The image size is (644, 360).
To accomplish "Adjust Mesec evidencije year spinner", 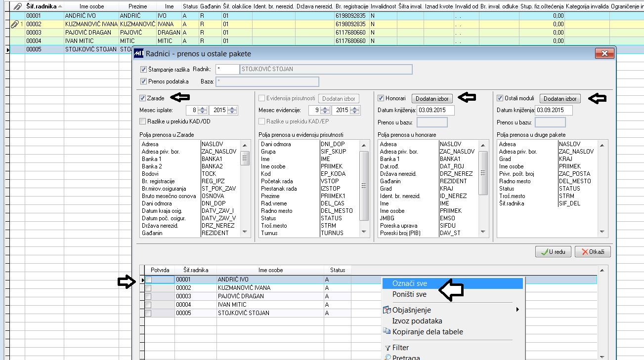I will click(x=355, y=110).
